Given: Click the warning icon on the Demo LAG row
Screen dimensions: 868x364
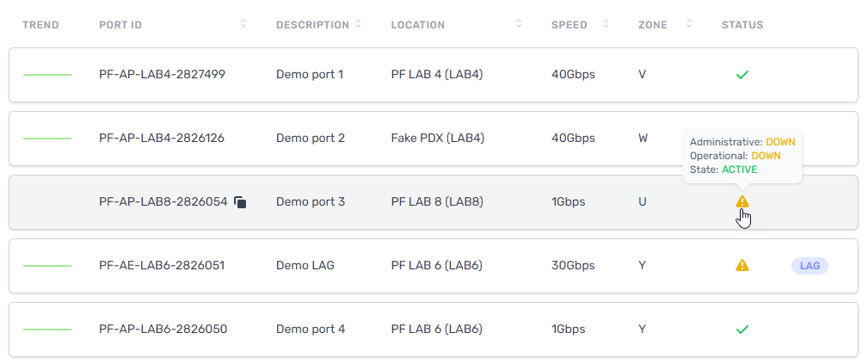Looking at the screenshot, I should [x=742, y=265].
